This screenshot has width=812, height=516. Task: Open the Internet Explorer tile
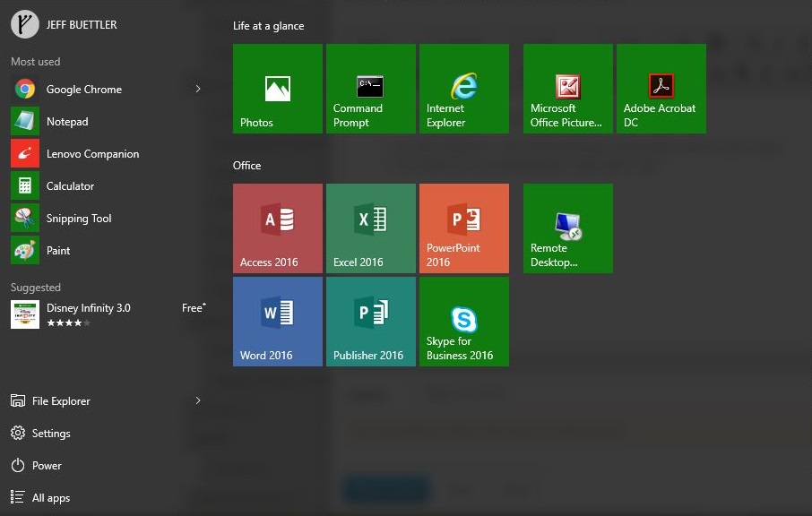tap(464, 89)
